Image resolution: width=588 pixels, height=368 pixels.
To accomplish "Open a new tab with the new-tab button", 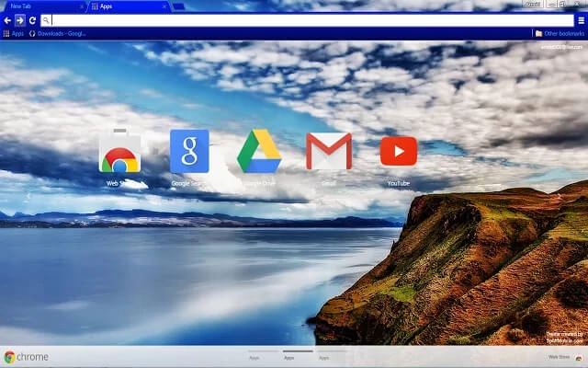I will pos(178,6).
